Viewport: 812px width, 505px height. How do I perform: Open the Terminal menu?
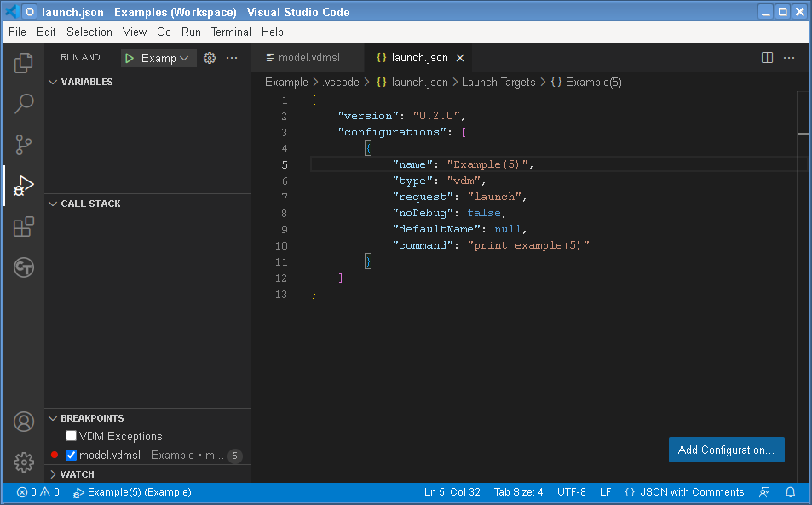click(x=230, y=32)
